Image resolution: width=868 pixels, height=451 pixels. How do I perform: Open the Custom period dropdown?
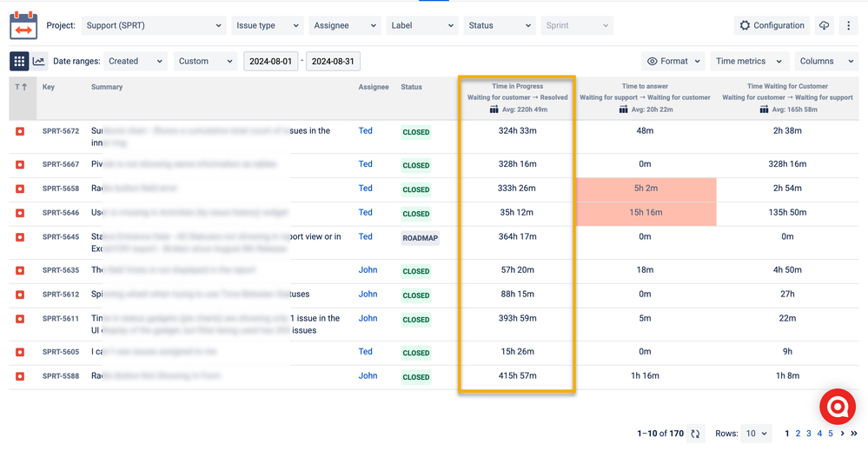click(x=205, y=62)
